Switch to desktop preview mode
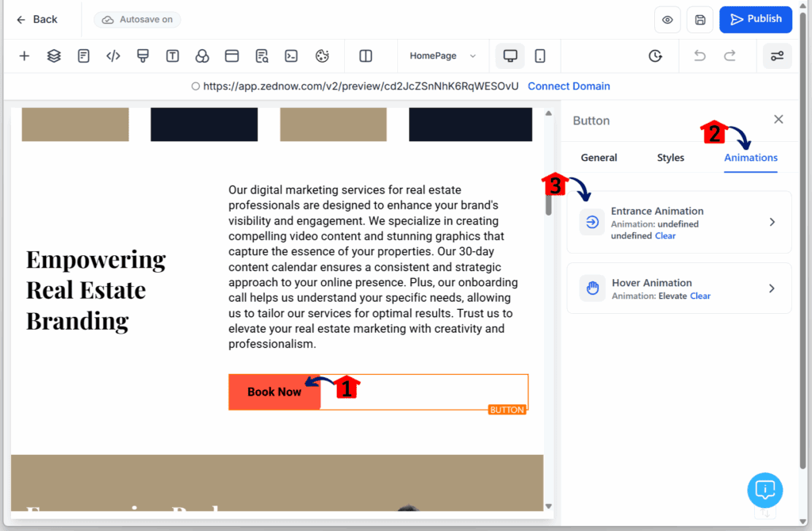812x531 pixels. 510,56
